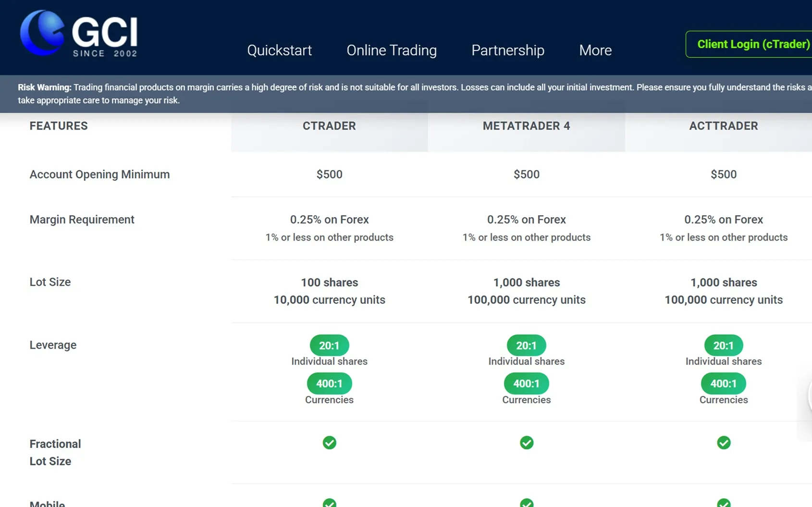The width and height of the screenshot is (812, 507).
Task: Click the ActTrader 20:1 leverage badge
Action: click(x=724, y=345)
